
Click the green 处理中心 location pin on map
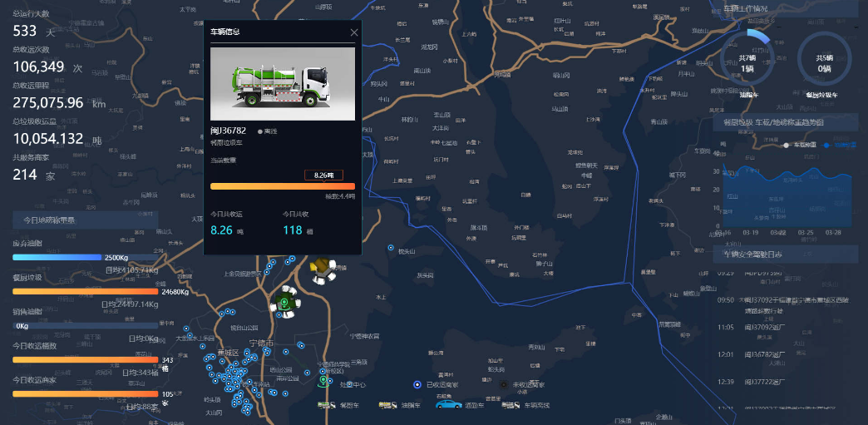(323, 381)
